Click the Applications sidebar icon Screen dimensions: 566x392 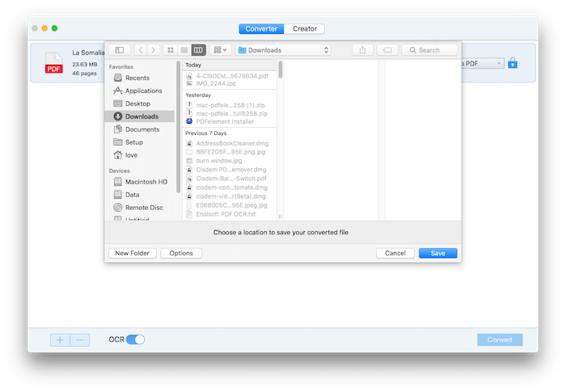[x=118, y=91]
